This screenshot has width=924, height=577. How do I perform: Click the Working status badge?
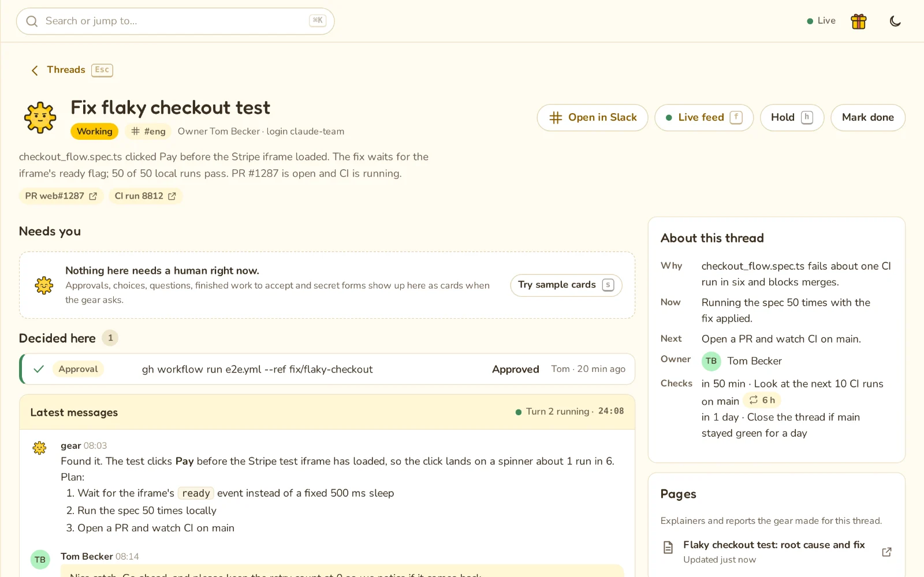(94, 132)
